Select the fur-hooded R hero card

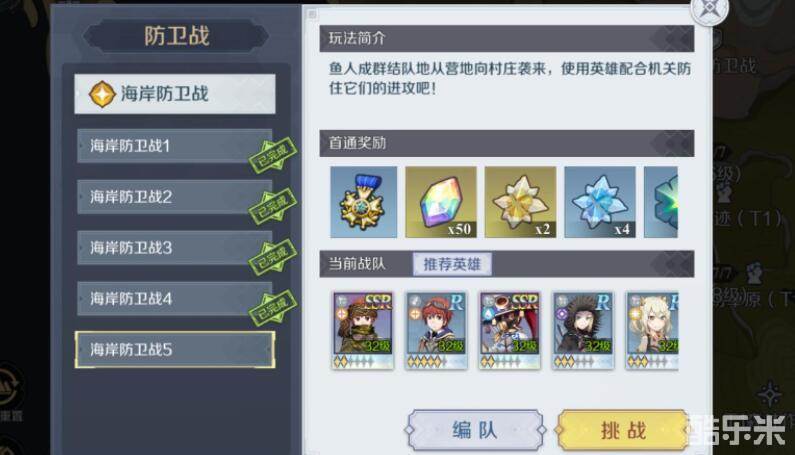(583, 330)
